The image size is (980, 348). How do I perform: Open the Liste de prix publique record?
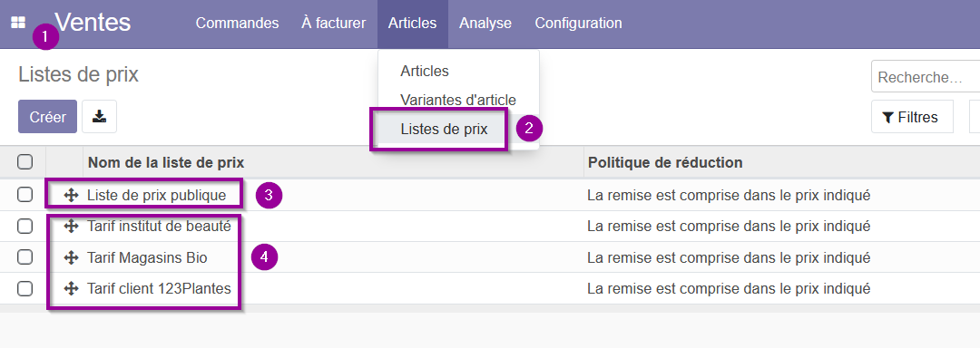[x=156, y=195]
